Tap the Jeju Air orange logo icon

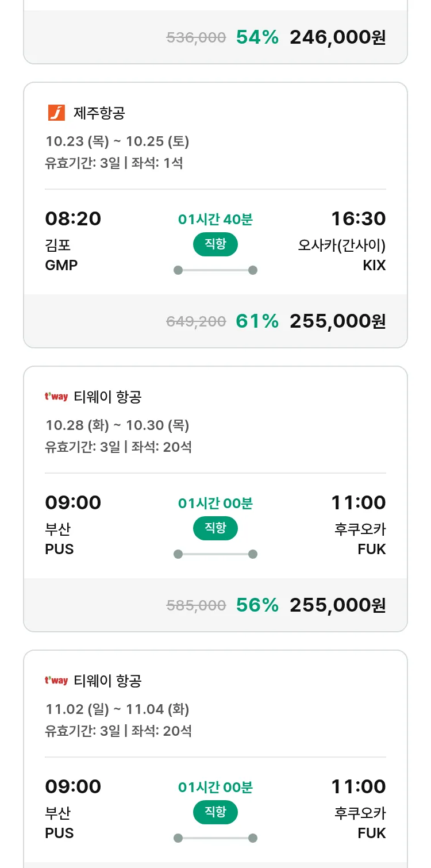coord(56,113)
